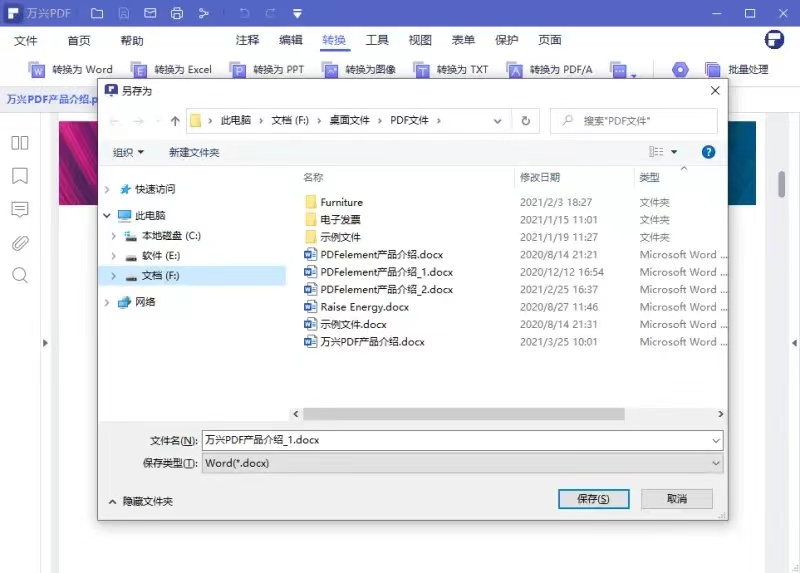
Task: Select 网络 in navigation tree
Action: pos(145,302)
